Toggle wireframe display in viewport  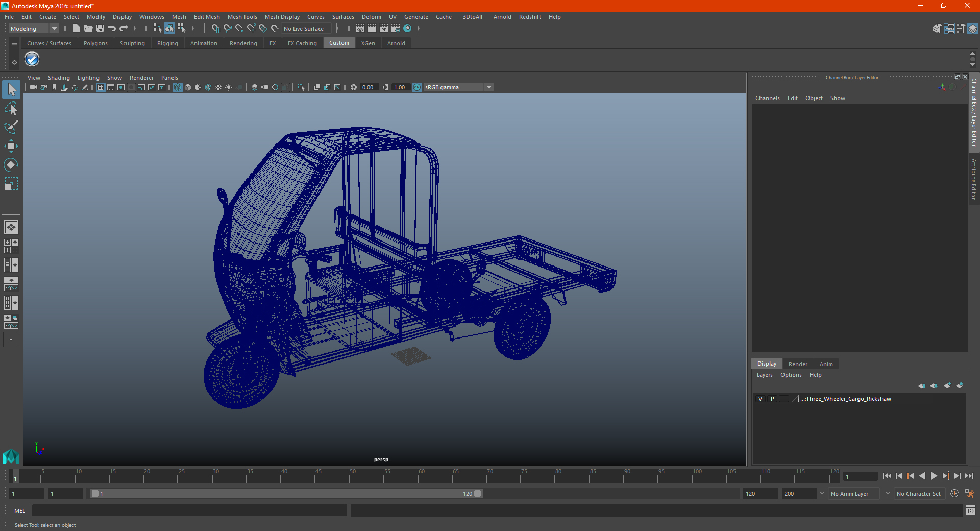178,87
